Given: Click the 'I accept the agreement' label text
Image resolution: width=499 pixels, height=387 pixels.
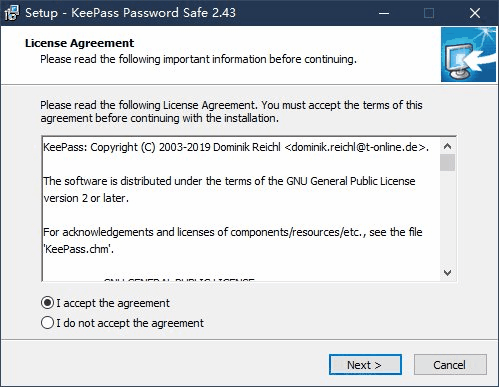Looking at the screenshot, I should click(113, 303).
